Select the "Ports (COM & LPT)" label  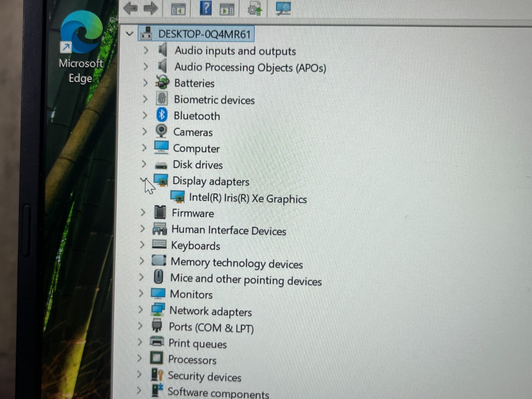[211, 328]
